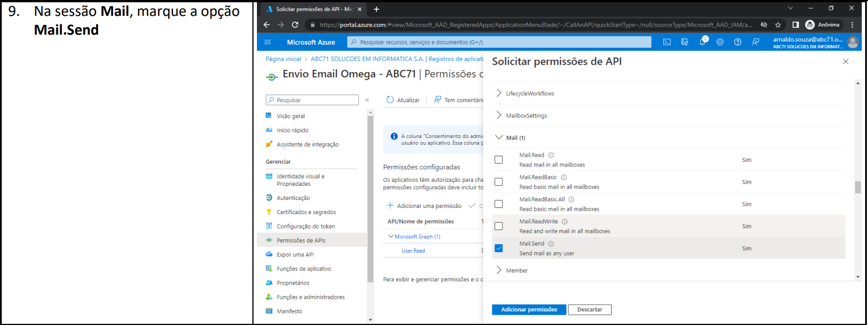The image size is (868, 325).
Task: Check the Mail.ReadBasic.All permission checkbox
Action: tap(499, 204)
